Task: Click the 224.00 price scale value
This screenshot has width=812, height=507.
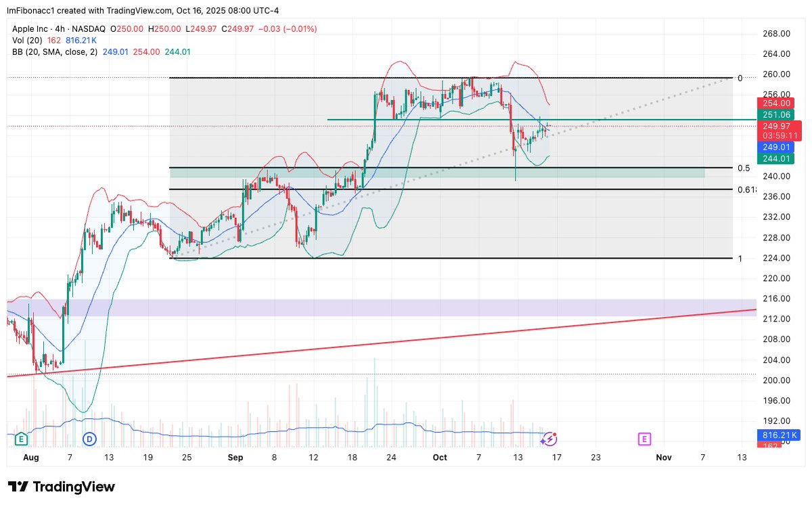Action: coord(777,258)
